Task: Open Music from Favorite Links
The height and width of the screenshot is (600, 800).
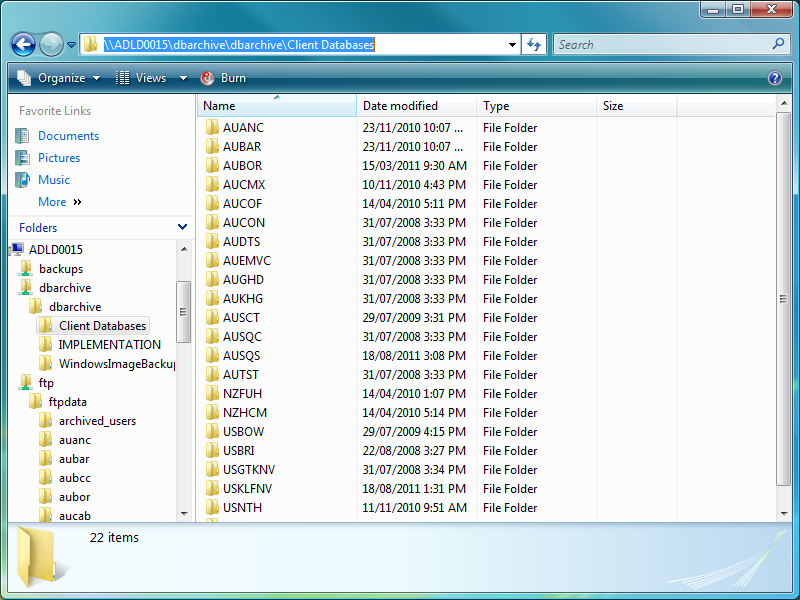Action: (x=52, y=179)
